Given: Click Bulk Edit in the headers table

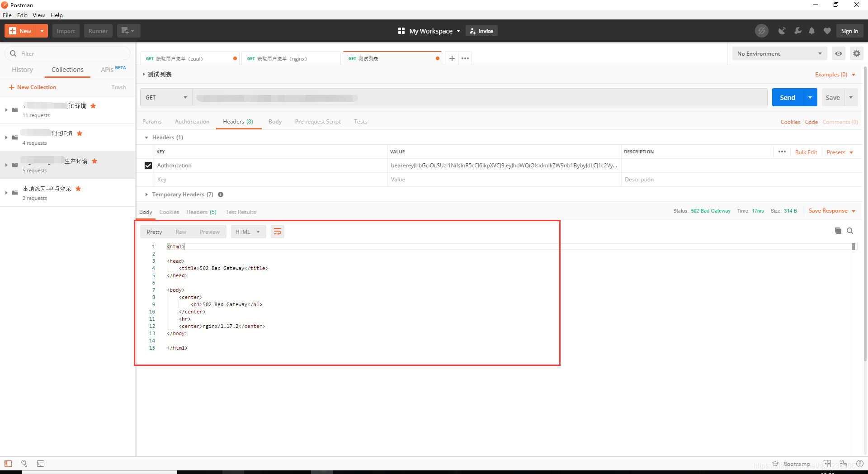Looking at the screenshot, I should pos(806,152).
